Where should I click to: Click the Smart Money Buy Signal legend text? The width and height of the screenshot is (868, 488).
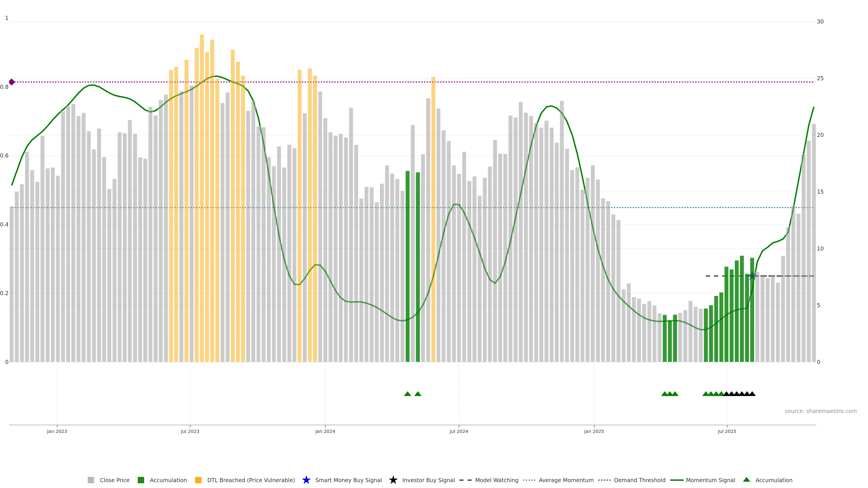click(x=348, y=480)
